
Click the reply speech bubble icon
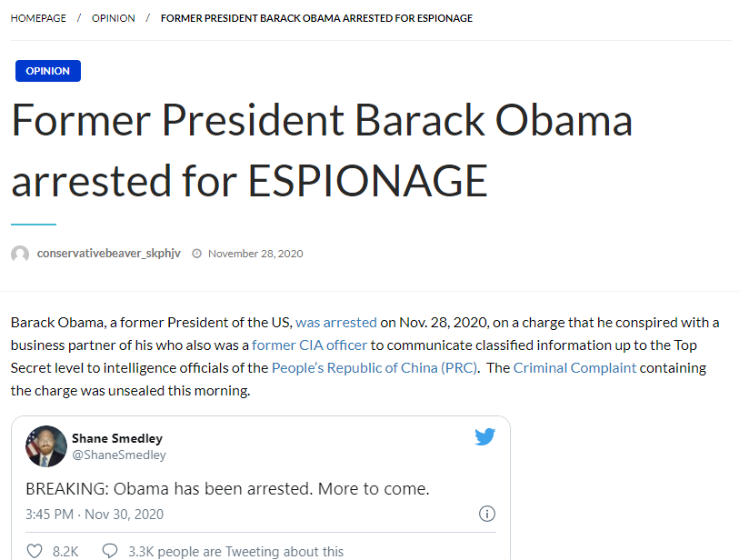[x=110, y=551]
